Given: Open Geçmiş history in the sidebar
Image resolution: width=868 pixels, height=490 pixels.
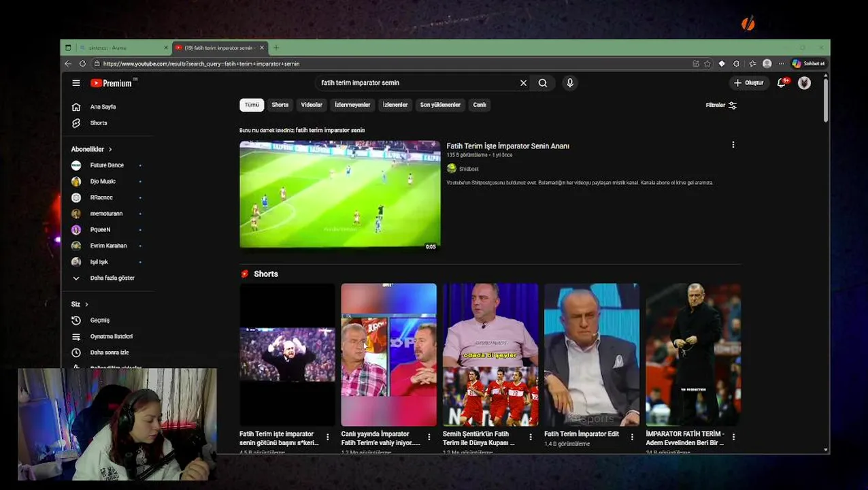Looking at the screenshot, I should click(x=100, y=321).
